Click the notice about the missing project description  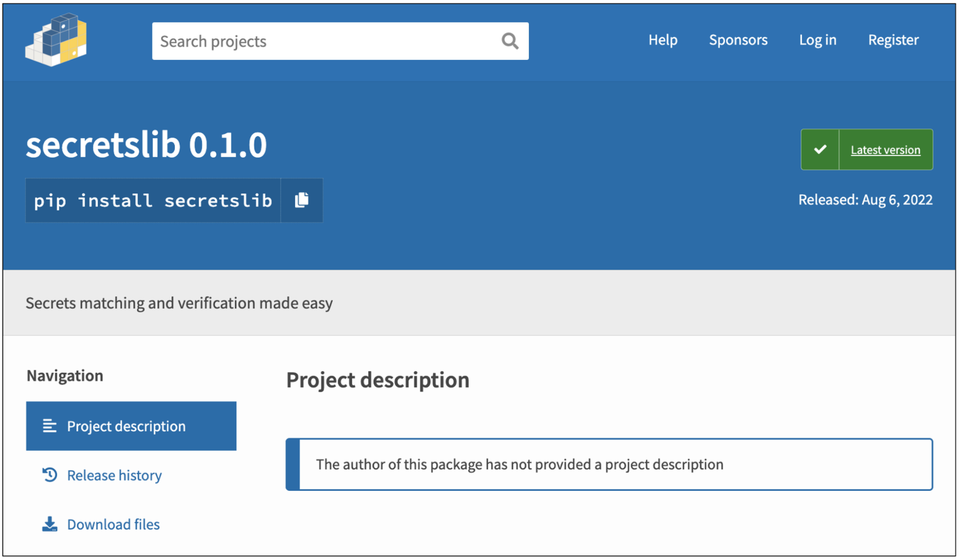(x=519, y=464)
